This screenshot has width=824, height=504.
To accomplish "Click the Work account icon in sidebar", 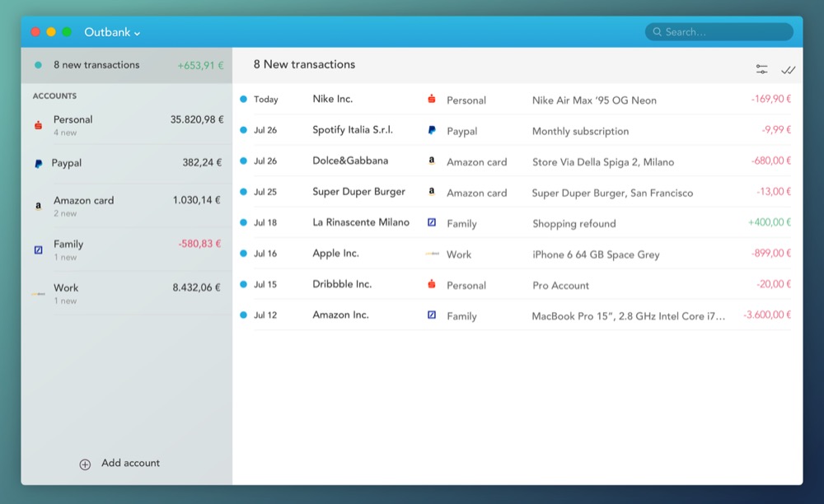I will tap(38, 294).
